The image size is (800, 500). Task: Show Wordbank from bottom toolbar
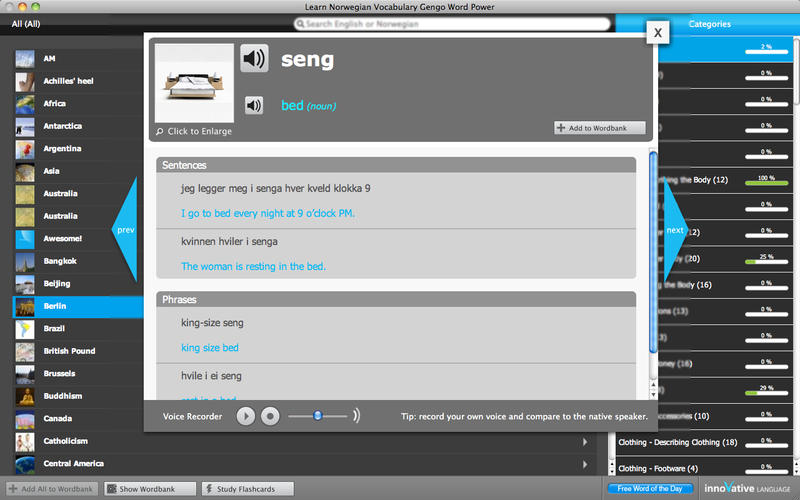(150, 489)
